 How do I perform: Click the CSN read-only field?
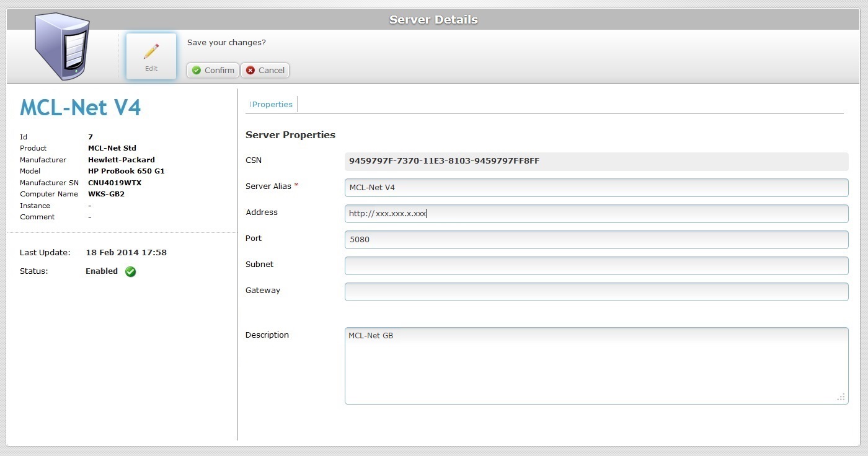coord(596,161)
